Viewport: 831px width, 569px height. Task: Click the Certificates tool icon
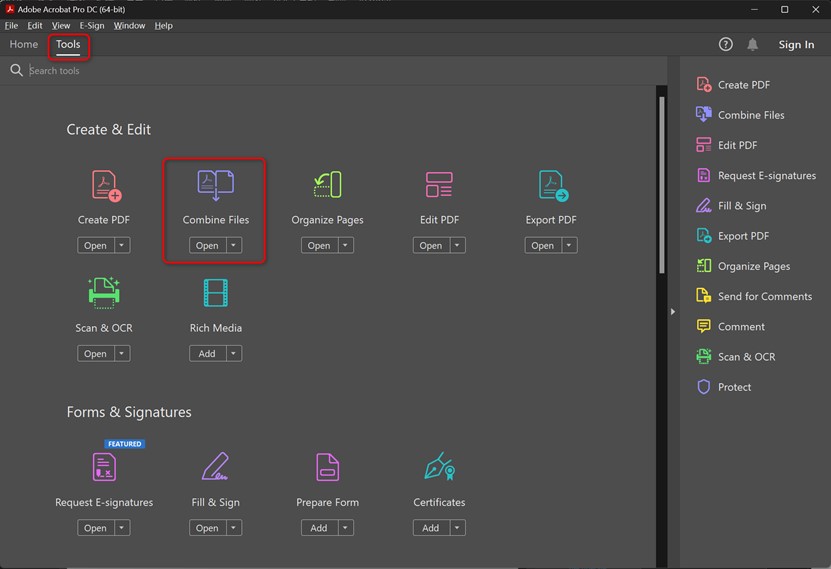coord(440,466)
